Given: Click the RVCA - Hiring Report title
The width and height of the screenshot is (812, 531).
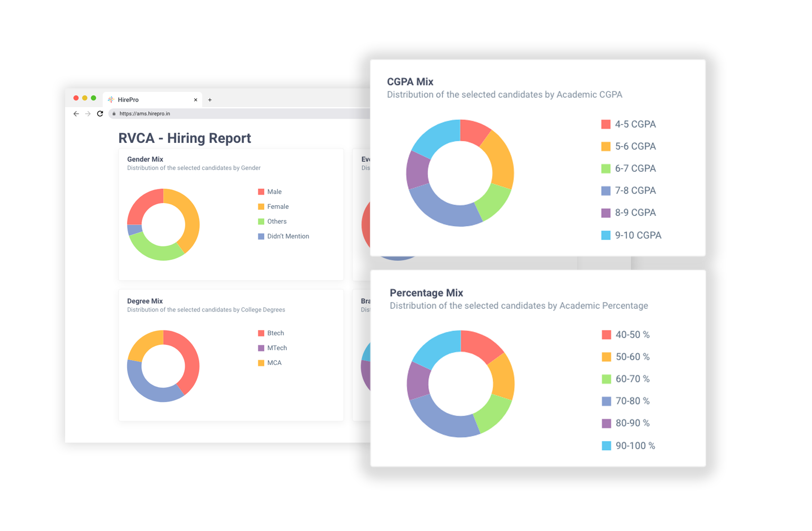Looking at the screenshot, I should click(x=184, y=138).
